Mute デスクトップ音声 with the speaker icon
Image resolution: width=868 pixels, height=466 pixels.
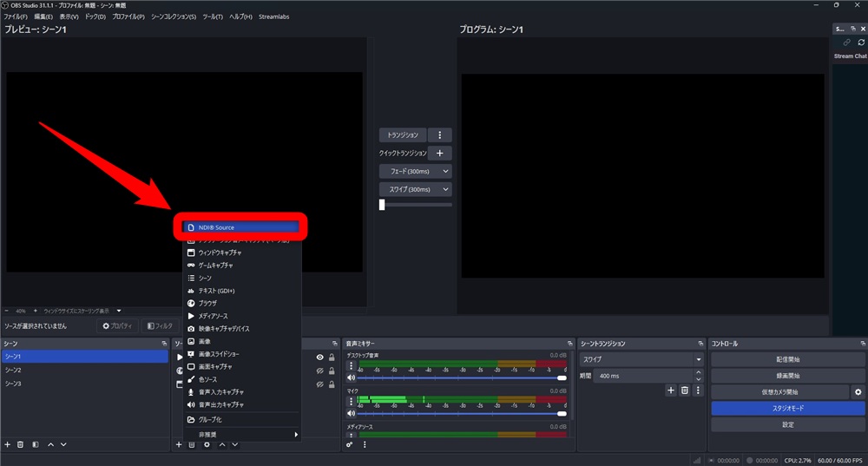[351, 378]
